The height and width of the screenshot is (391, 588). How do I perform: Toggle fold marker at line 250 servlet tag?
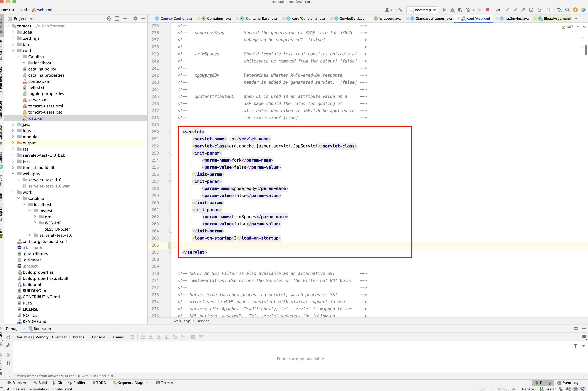tap(171, 132)
